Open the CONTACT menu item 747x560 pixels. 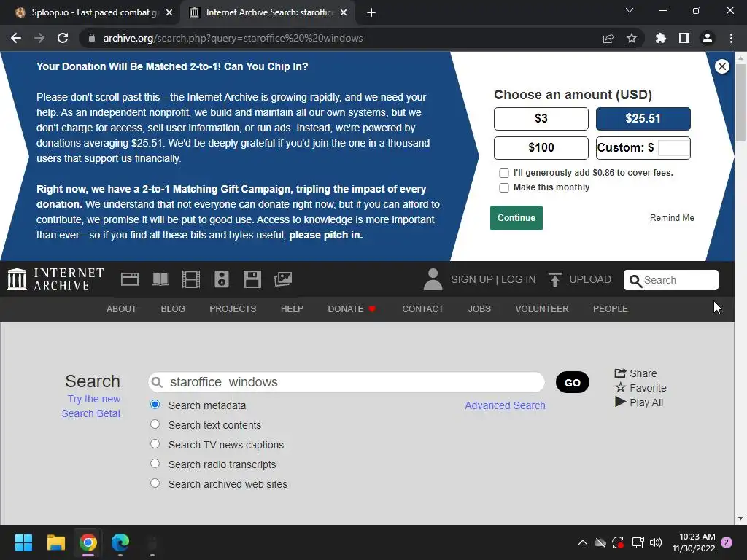pos(422,309)
